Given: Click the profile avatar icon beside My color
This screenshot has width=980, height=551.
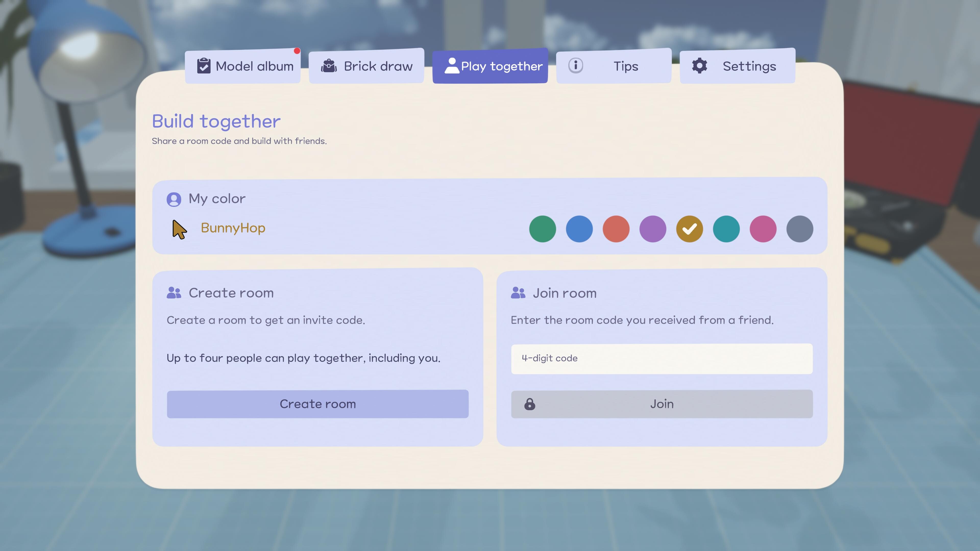Looking at the screenshot, I should click(174, 199).
